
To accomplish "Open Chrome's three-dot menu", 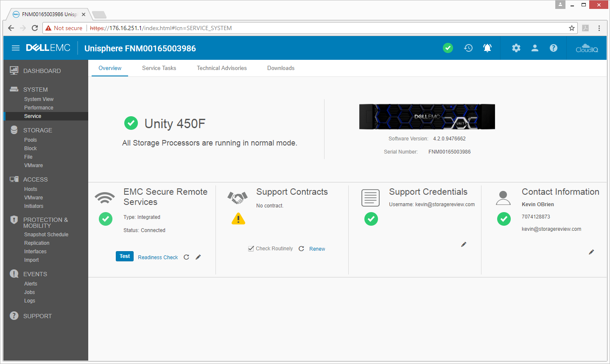I will [599, 28].
